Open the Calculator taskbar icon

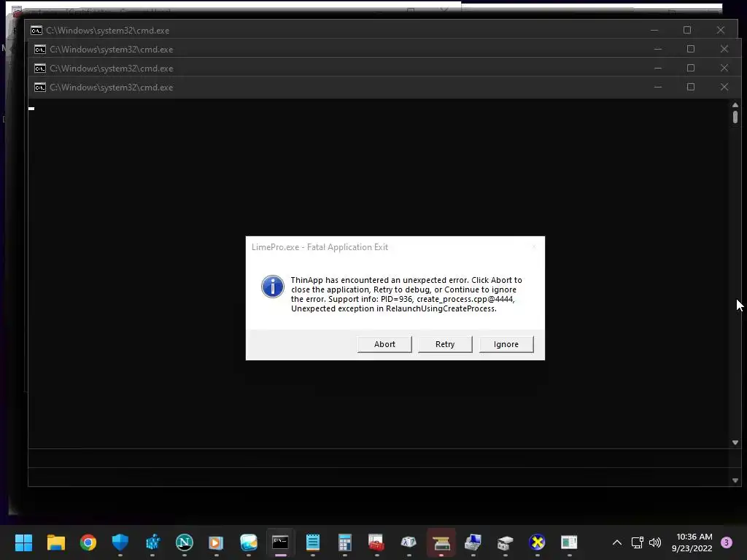click(344, 542)
